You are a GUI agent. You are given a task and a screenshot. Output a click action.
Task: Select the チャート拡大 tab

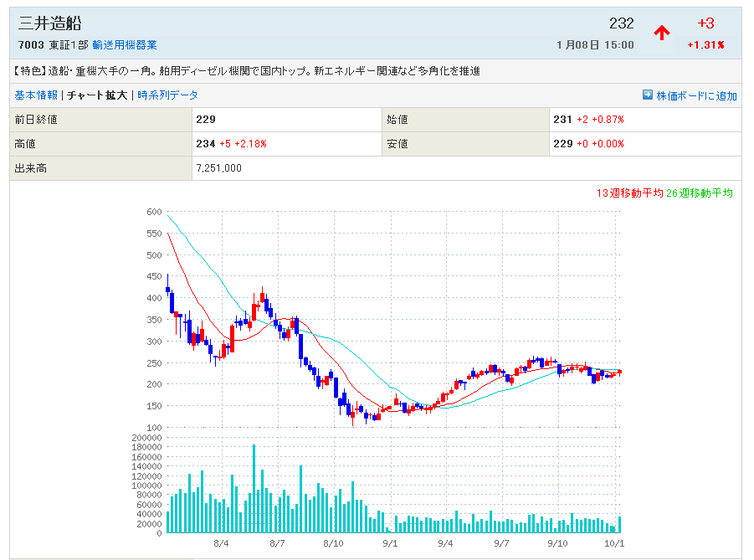97,95
